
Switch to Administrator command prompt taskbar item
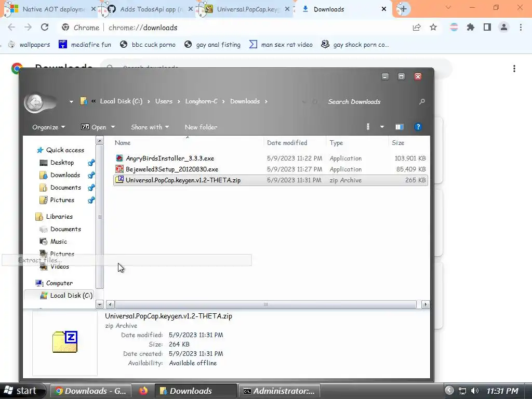279,391
